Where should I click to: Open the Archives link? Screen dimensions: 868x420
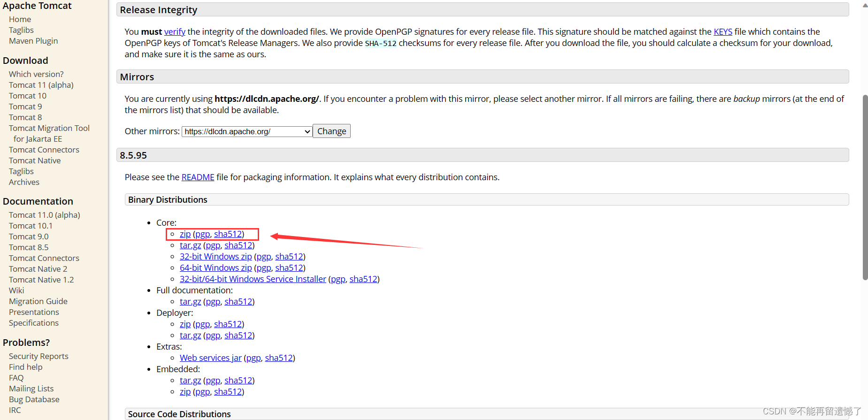[x=24, y=182]
